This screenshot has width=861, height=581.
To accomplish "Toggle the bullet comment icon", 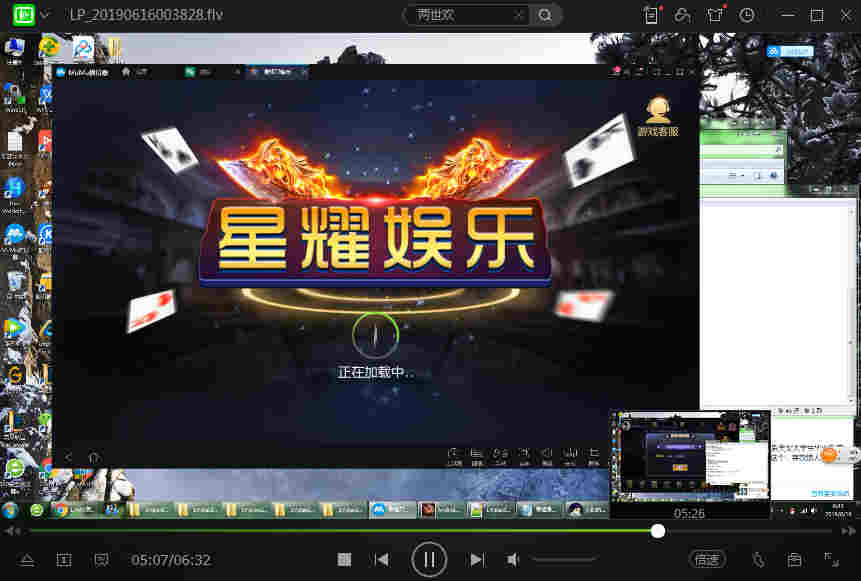I will click(101, 560).
